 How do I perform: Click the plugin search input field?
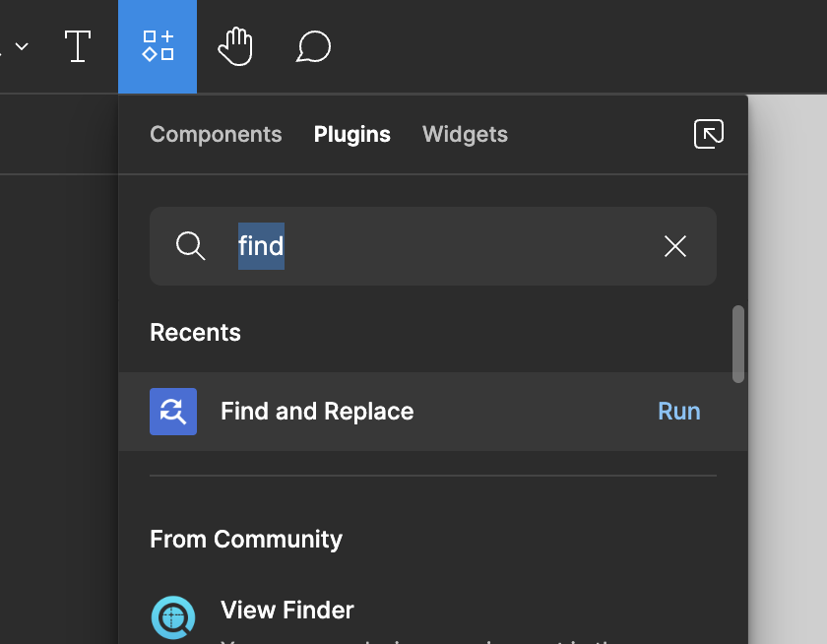pyautogui.click(x=433, y=246)
